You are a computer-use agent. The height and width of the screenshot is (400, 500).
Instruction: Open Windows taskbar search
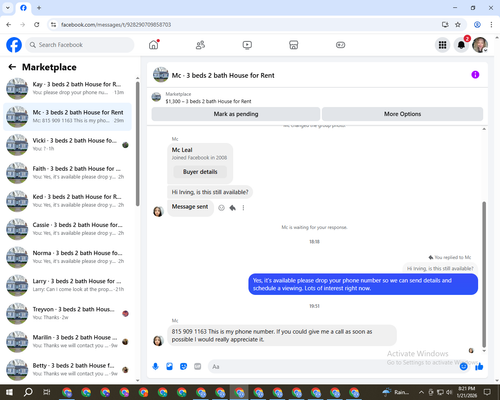(28, 392)
